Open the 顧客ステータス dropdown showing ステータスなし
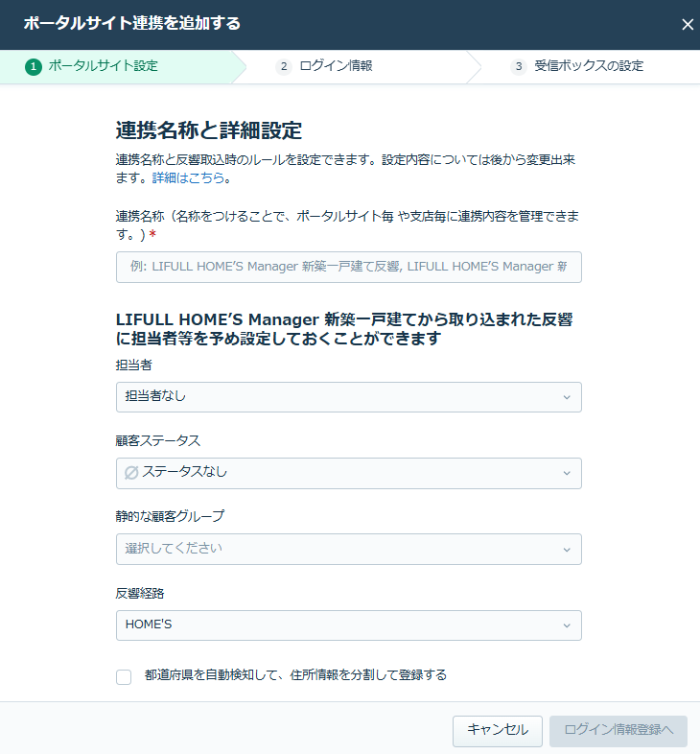The image size is (700, 754). pyautogui.click(x=348, y=473)
